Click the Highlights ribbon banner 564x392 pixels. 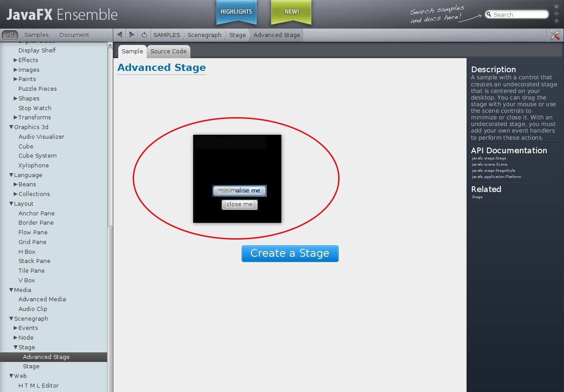[x=236, y=12]
